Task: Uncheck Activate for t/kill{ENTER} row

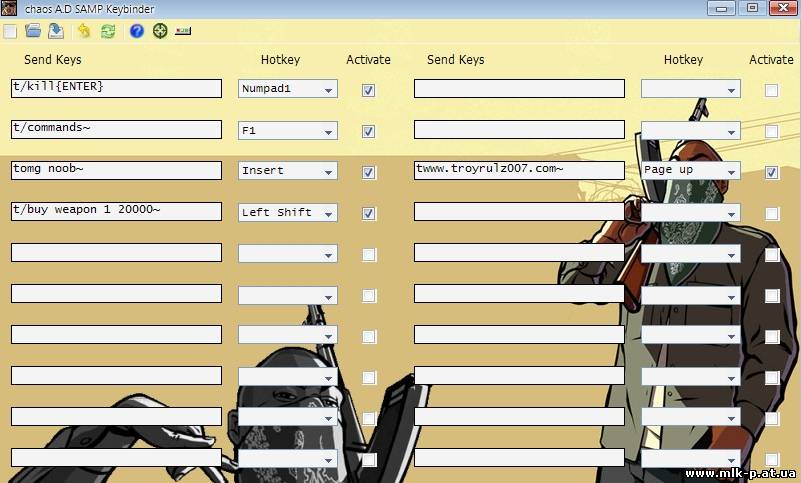Action: [368, 90]
